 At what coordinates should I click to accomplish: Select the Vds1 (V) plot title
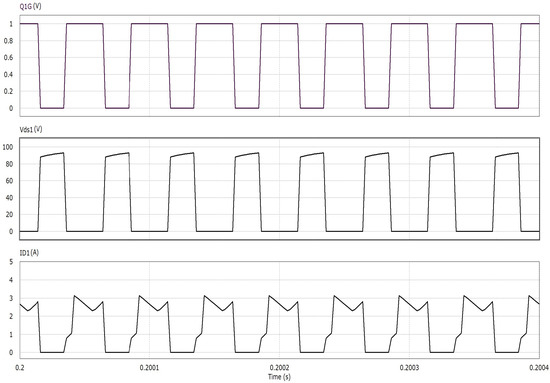[31, 129]
